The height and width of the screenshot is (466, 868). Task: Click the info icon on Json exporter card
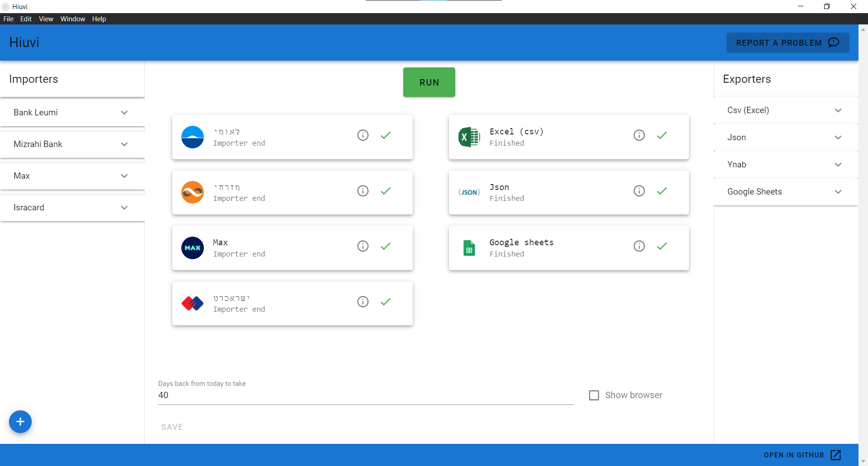point(639,191)
